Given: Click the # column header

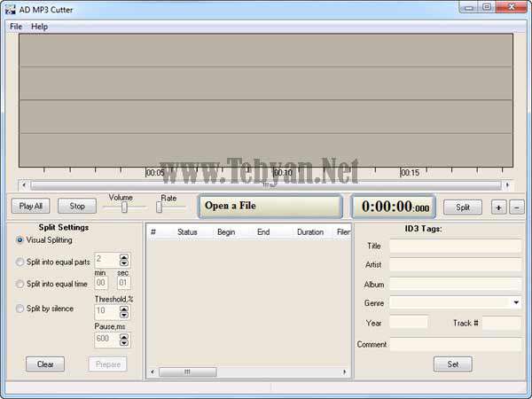Looking at the screenshot, I should pos(153,232).
